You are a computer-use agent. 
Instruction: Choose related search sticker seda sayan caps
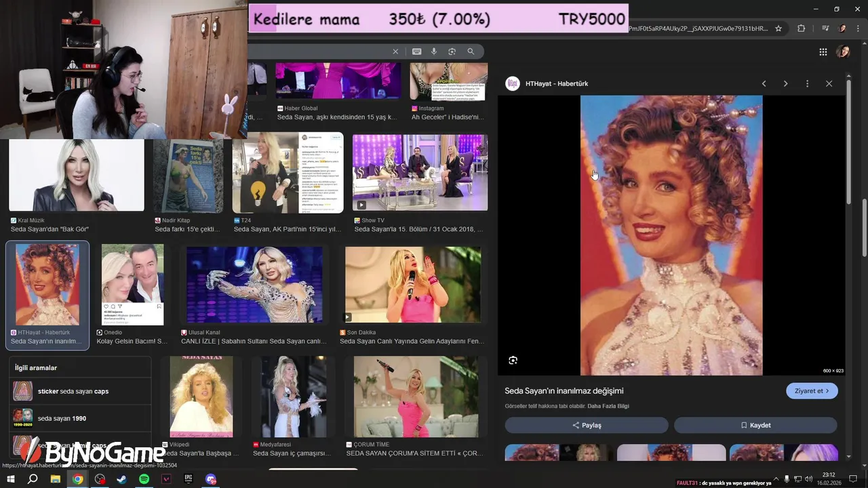click(81, 391)
